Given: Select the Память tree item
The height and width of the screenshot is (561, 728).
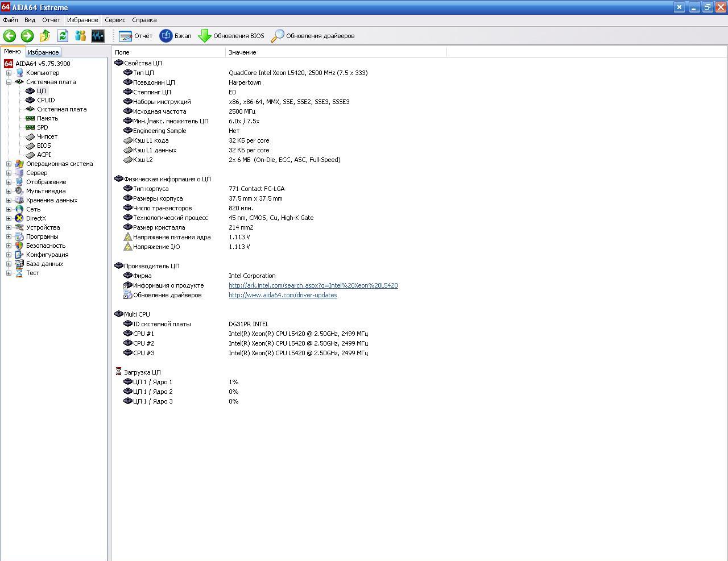Looking at the screenshot, I should coord(48,118).
